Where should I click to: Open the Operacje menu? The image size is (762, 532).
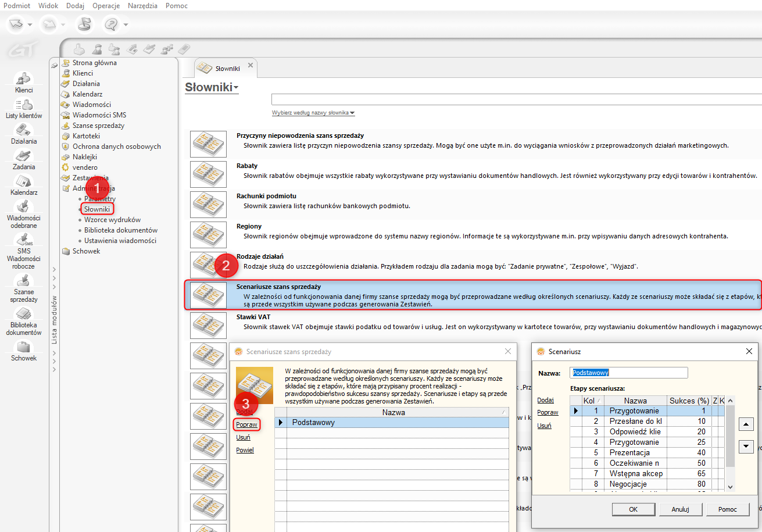[x=106, y=5]
